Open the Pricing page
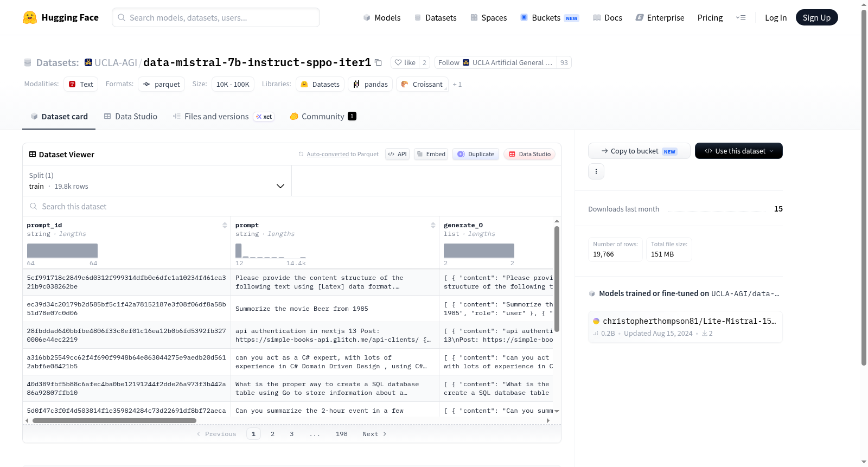The height and width of the screenshot is (467, 868). pyautogui.click(x=710, y=17)
